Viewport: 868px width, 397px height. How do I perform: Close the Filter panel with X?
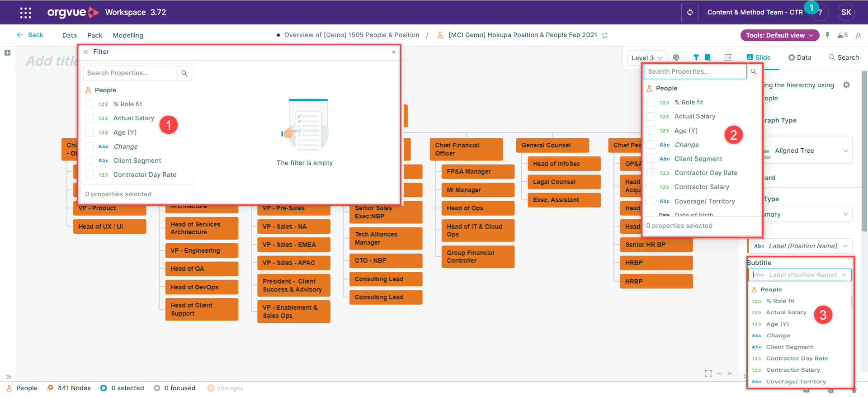point(394,52)
